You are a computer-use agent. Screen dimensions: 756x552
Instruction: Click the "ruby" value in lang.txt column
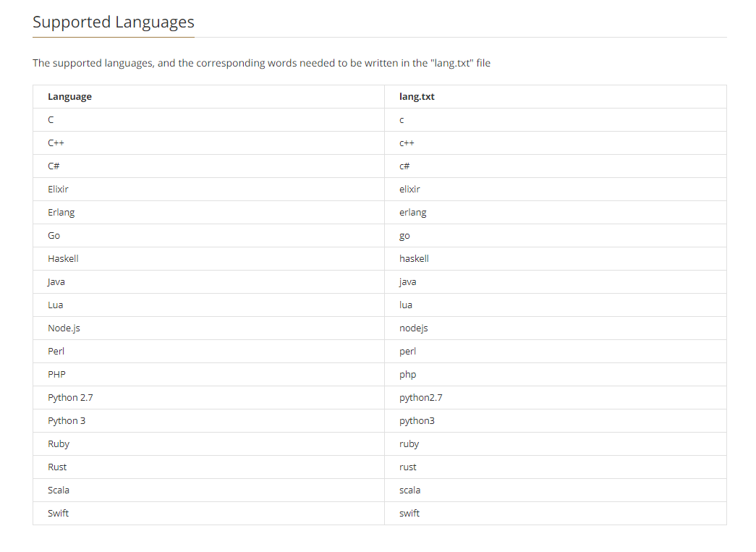409,444
